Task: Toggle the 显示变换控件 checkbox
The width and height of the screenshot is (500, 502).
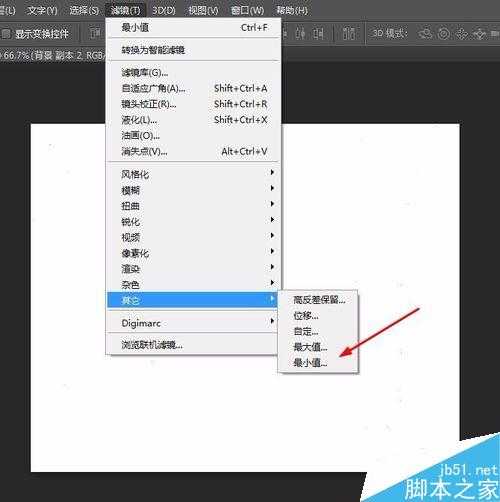Action: pos(6,34)
